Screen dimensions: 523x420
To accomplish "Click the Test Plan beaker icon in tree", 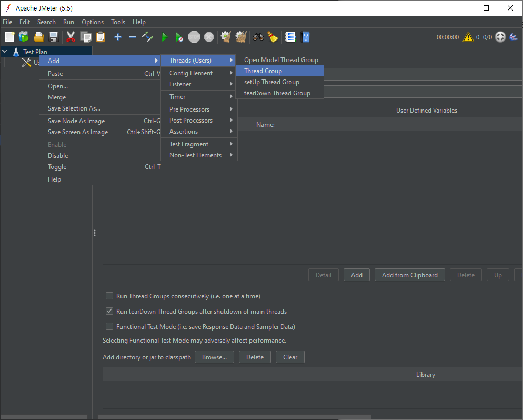I will coord(16,52).
